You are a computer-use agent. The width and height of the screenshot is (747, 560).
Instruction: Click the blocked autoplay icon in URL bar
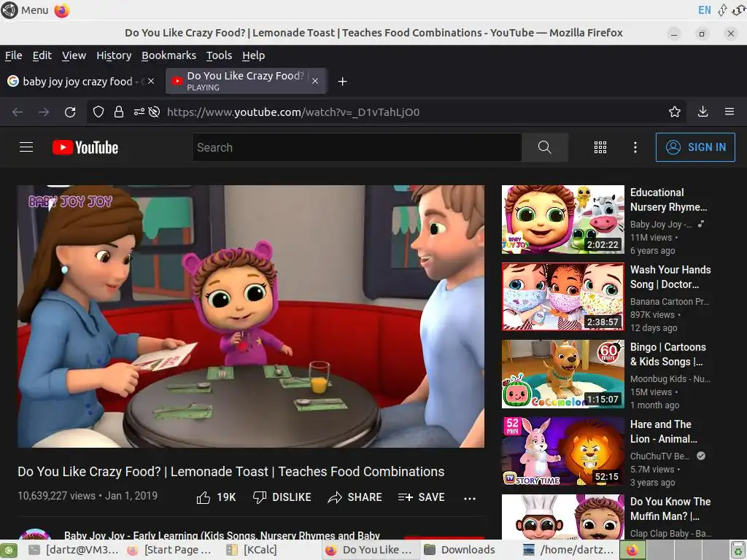[x=154, y=112]
